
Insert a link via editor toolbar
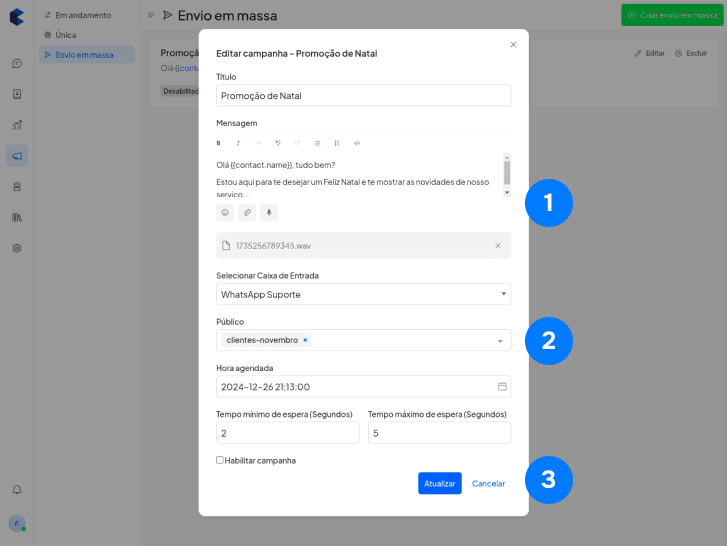258,143
